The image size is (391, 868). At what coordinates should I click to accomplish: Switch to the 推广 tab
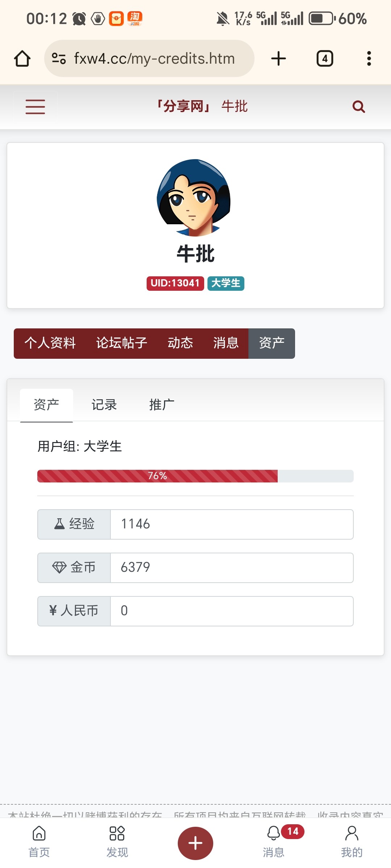pos(162,405)
